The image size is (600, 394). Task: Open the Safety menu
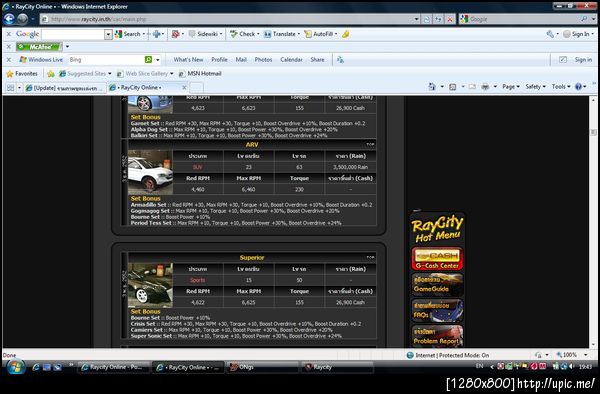tap(535, 87)
